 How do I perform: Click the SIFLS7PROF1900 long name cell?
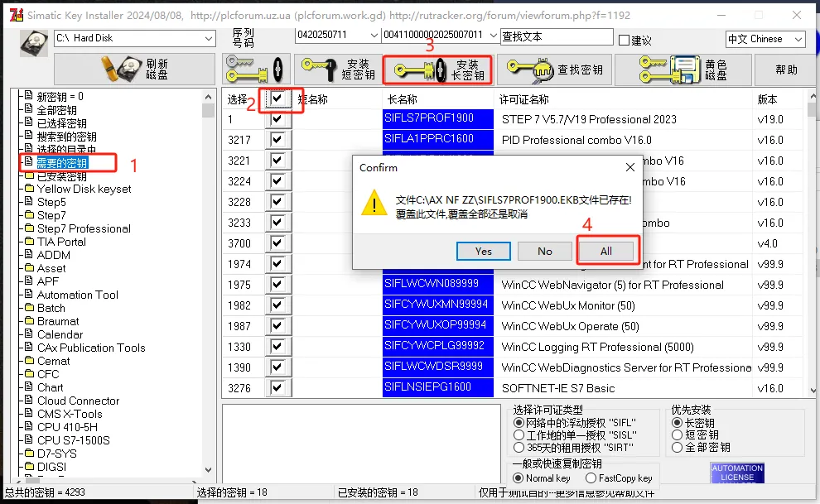[x=437, y=119]
